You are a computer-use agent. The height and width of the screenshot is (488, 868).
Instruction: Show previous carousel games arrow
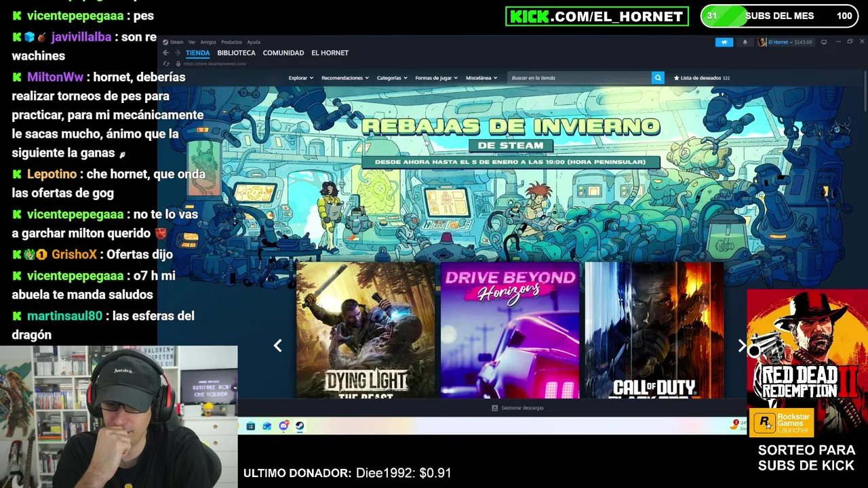[x=277, y=346]
